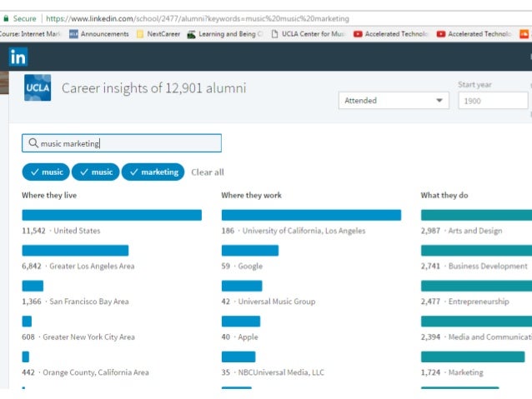Select the United States location bar
This screenshot has height=399, width=532.
tap(112, 215)
